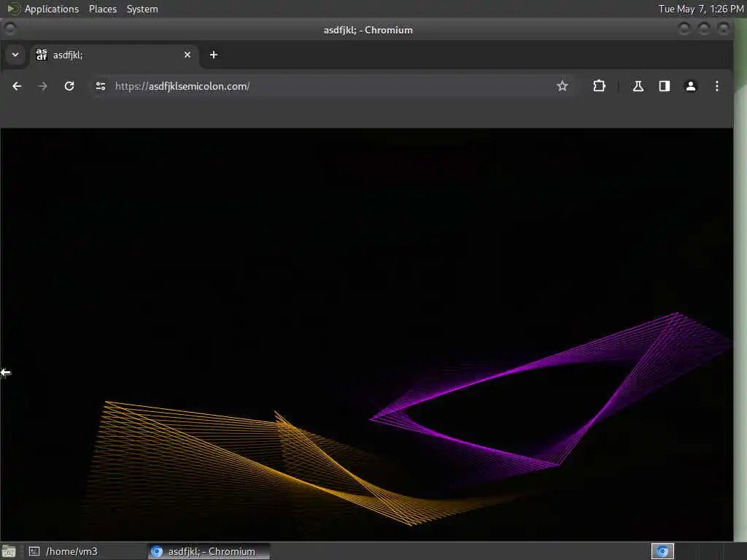Screen dimensions: 747x560
Task: Close the asdfjkl; tab
Action: pyautogui.click(x=187, y=55)
